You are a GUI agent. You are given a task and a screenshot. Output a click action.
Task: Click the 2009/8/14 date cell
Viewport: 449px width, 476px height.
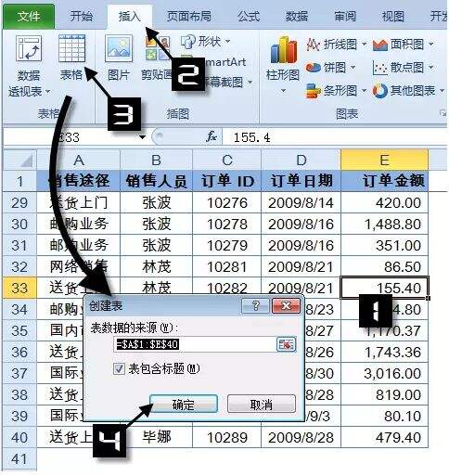[x=301, y=202]
